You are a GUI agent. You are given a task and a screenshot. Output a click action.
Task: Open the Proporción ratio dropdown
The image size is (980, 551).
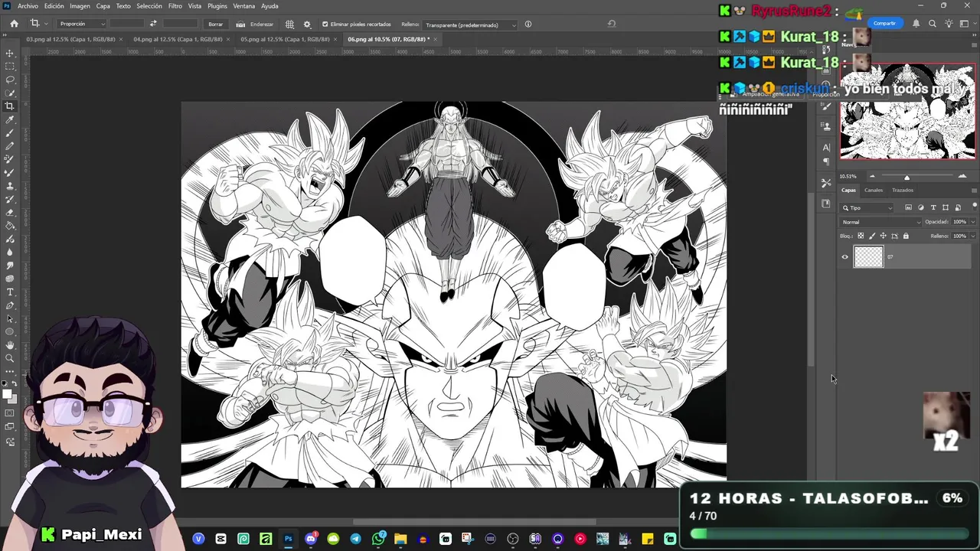pos(82,24)
